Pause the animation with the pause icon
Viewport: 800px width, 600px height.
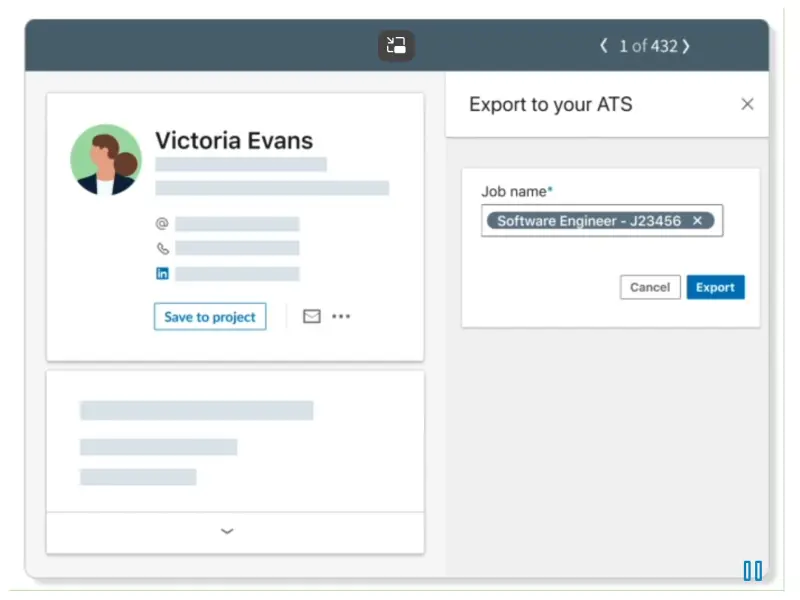[752, 571]
